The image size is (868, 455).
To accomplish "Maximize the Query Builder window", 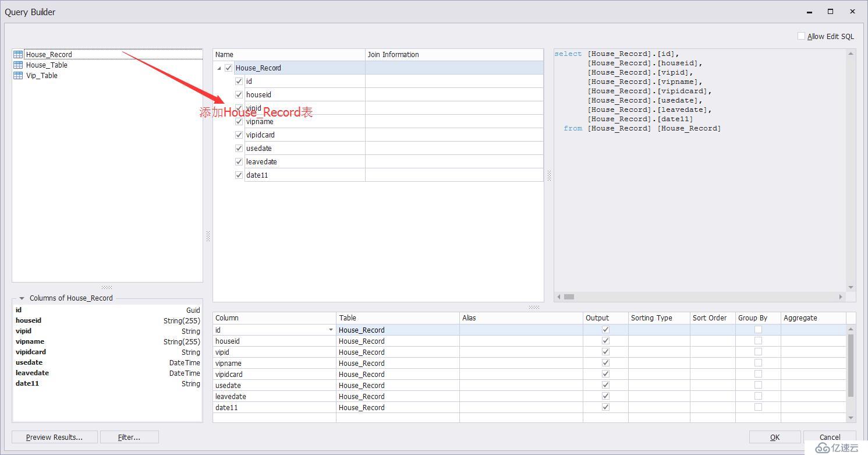I will (x=830, y=12).
